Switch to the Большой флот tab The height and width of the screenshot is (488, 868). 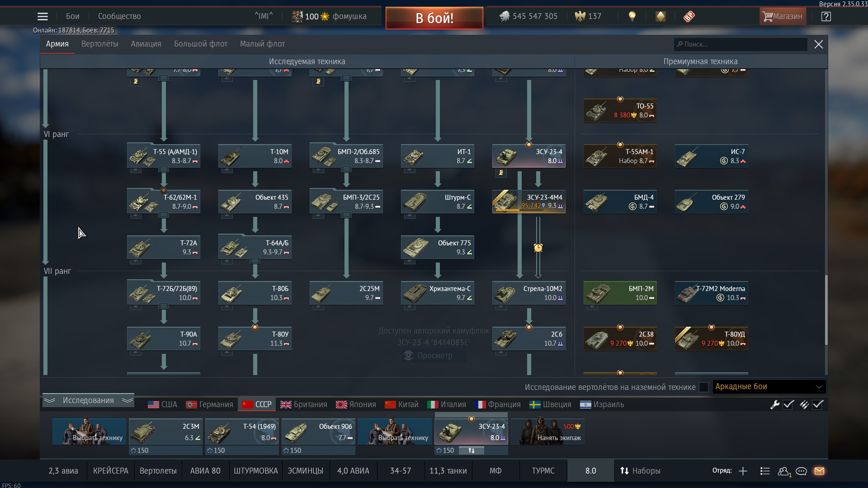(x=201, y=44)
